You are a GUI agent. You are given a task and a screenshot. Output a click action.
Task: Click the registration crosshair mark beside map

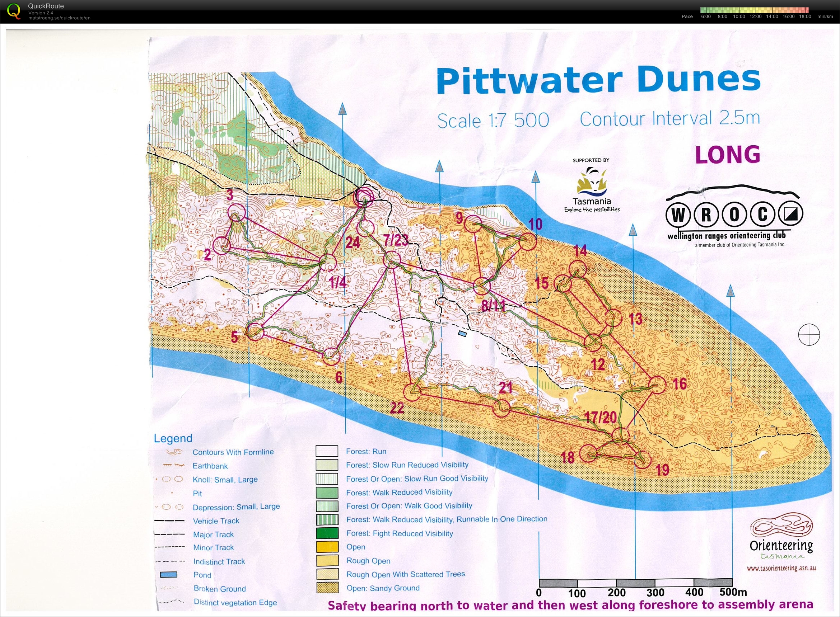pos(809,334)
